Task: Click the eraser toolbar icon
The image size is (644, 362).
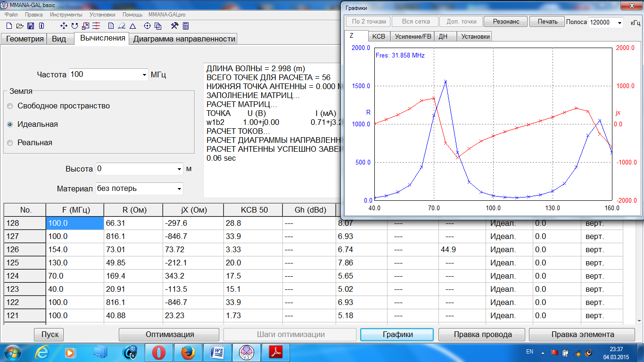Action: tap(122, 26)
